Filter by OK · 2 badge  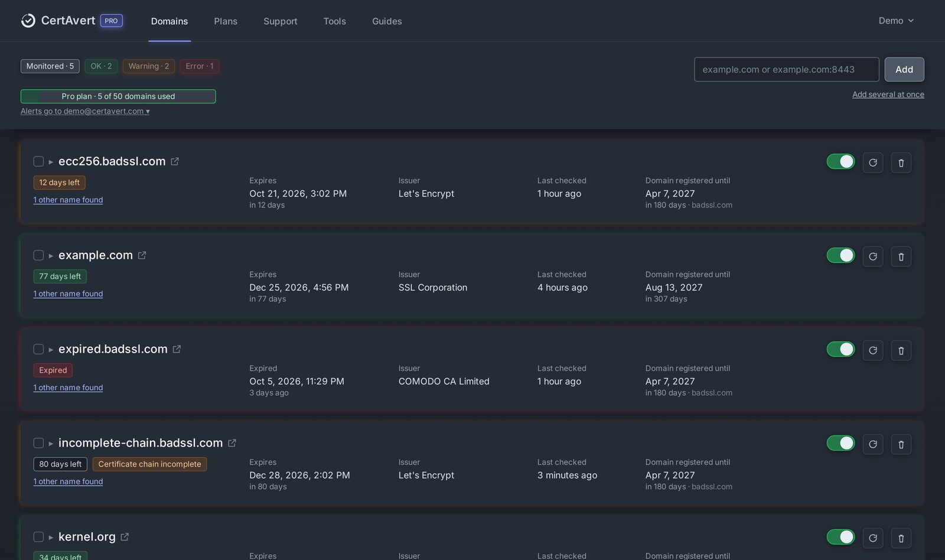click(101, 66)
